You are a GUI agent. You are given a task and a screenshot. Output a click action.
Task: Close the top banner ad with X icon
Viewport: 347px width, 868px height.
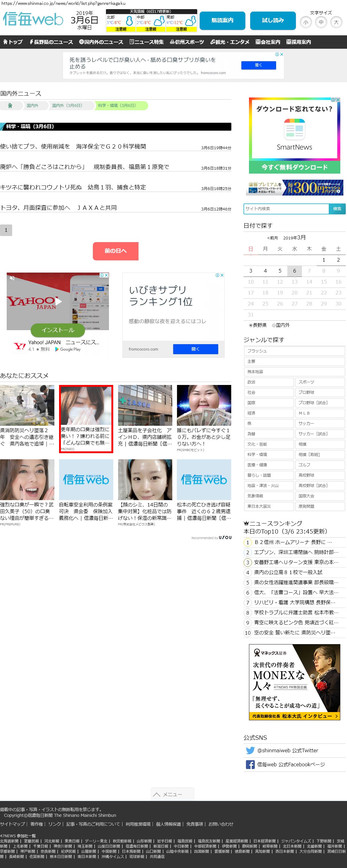[x=282, y=54]
